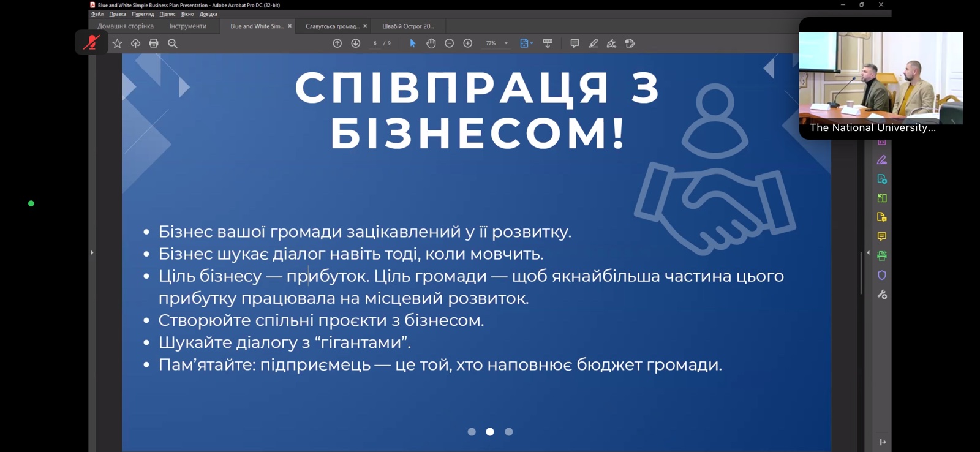
Task: Click the star bookmark icon
Action: (x=117, y=43)
